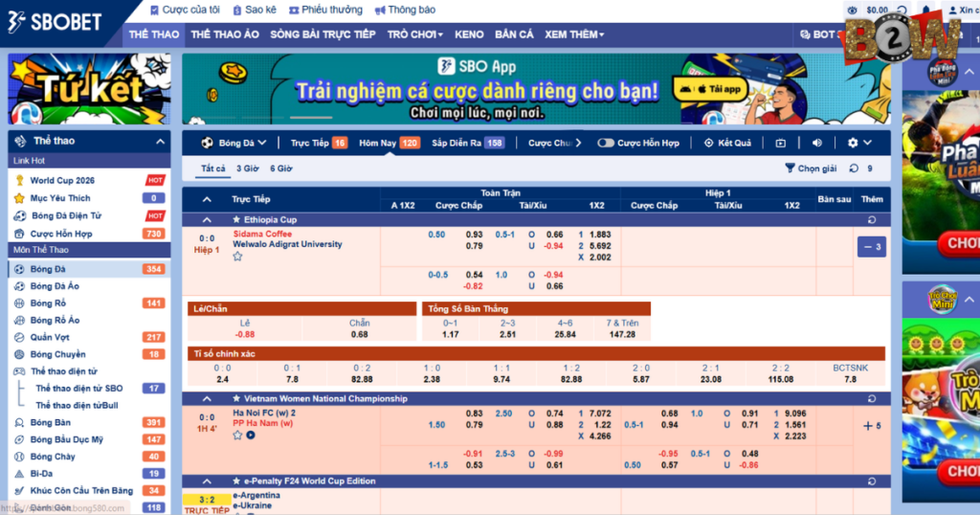This screenshot has height=515, width=980.
Task: Show Hôm Nay matches
Action: click(389, 144)
